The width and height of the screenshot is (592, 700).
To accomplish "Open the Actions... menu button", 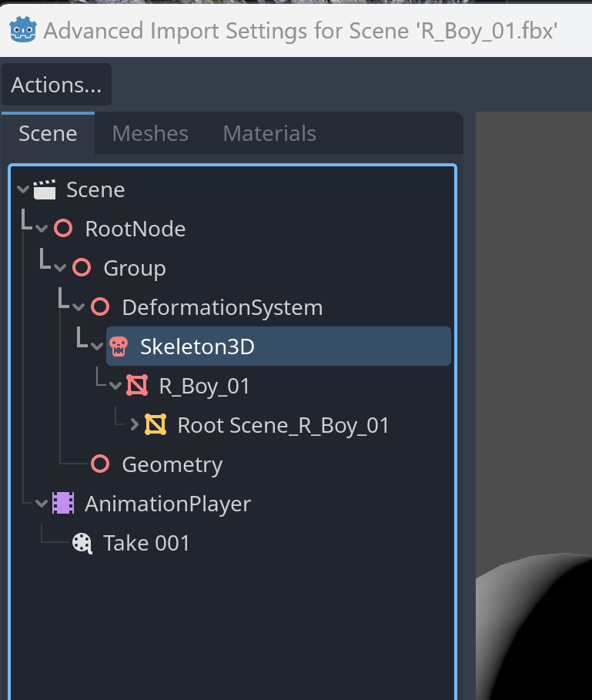I will (x=57, y=85).
